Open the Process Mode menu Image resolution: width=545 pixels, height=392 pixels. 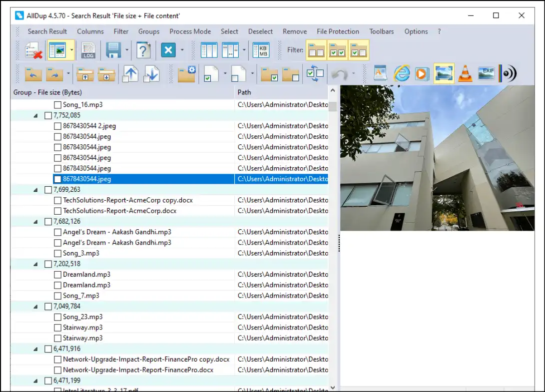click(x=190, y=31)
